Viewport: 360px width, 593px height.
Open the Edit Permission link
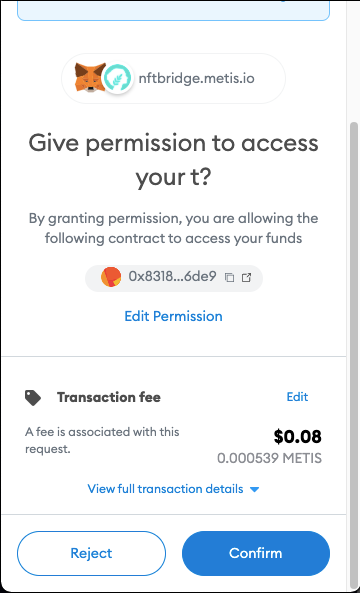(174, 316)
